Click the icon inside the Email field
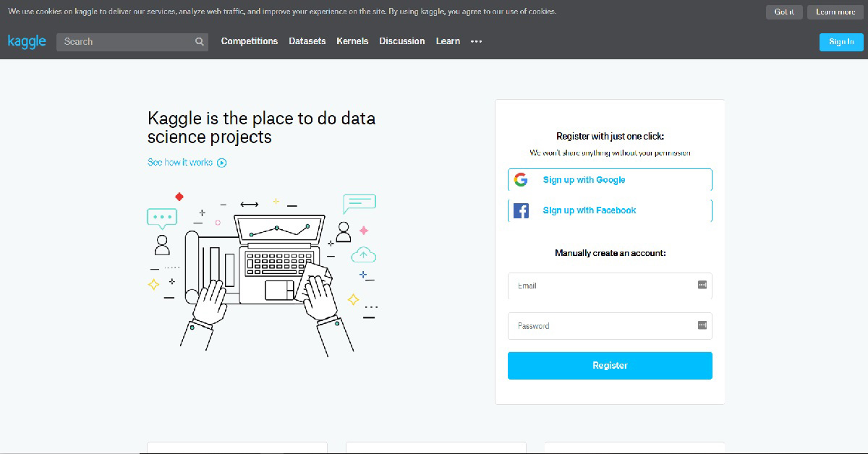The image size is (868, 454). click(700, 285)
